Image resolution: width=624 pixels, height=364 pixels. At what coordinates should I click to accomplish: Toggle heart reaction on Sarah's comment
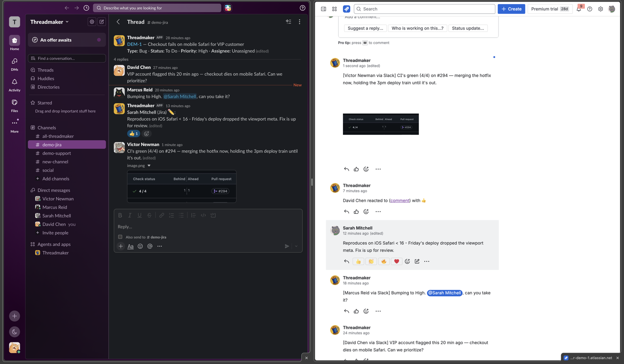pos(396,261)
